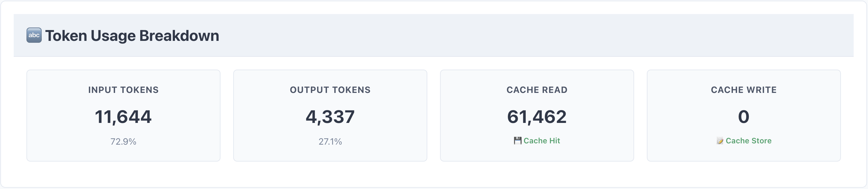Image resolution: width=868 pixels, height=189 pixels.
Task: Select the Token Usage Breakdown heading
Action: click(132, 36)
